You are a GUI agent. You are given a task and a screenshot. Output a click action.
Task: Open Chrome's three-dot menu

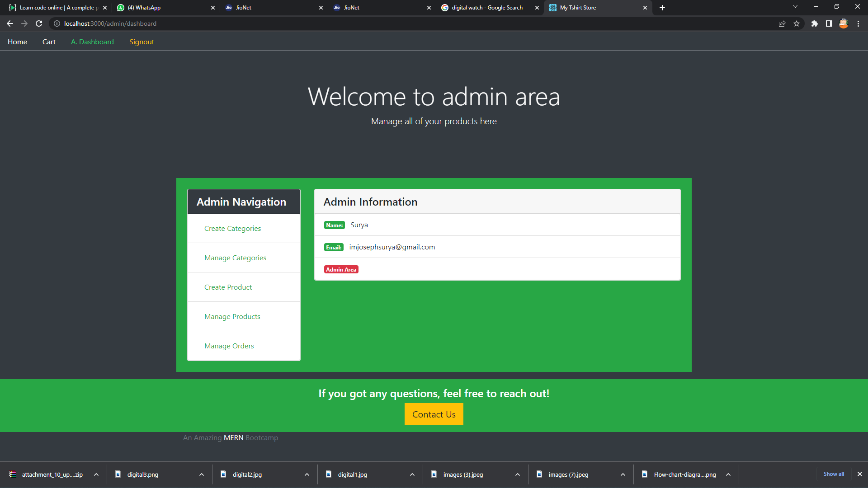tap(859, 23)
